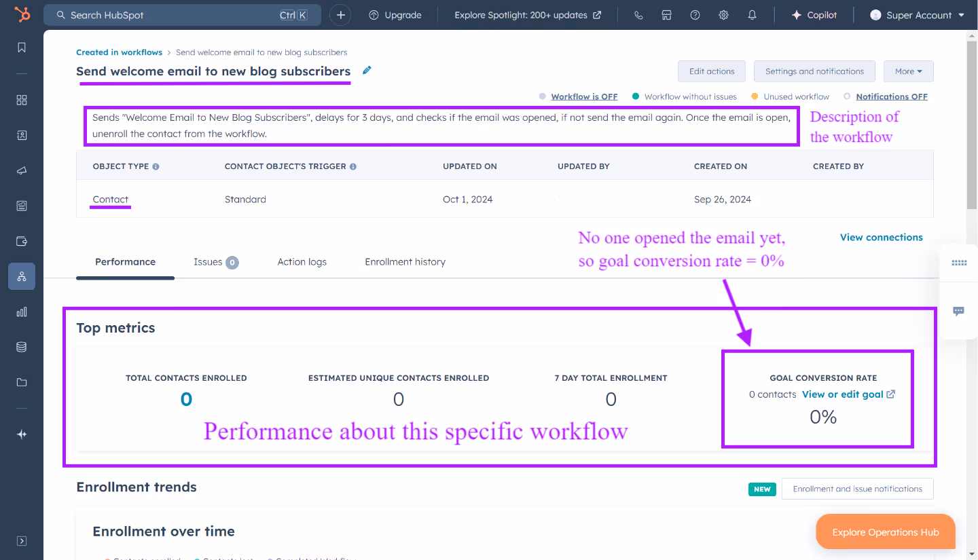
Task: Click the pencil to rename the workflow
Action: pos(366,70)
